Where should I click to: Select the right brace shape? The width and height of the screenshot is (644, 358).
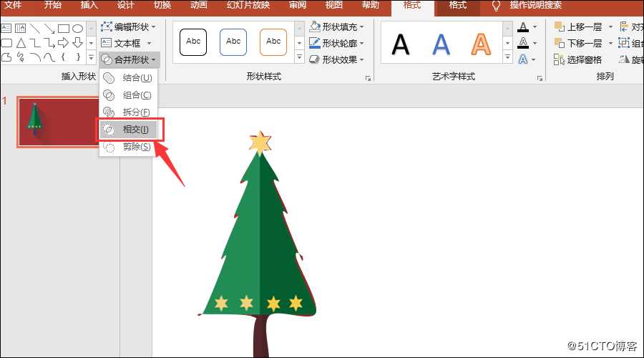click(x=77, y=57)
